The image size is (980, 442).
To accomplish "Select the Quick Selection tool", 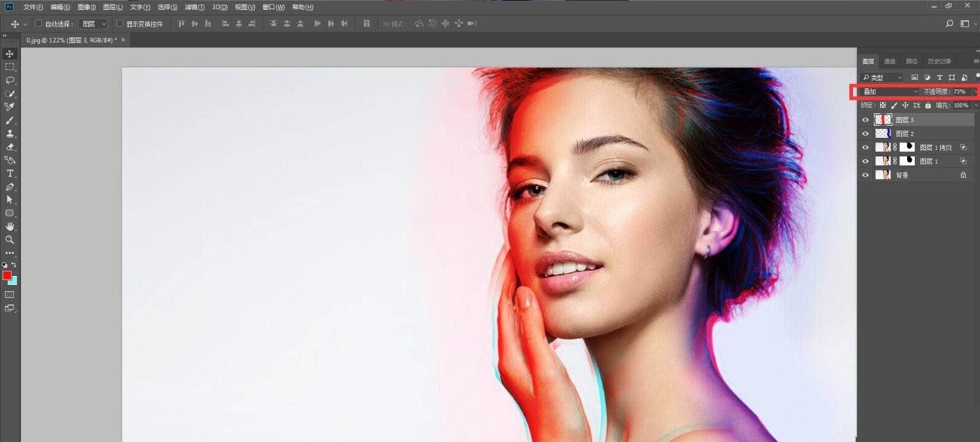I will pos(10,94).
